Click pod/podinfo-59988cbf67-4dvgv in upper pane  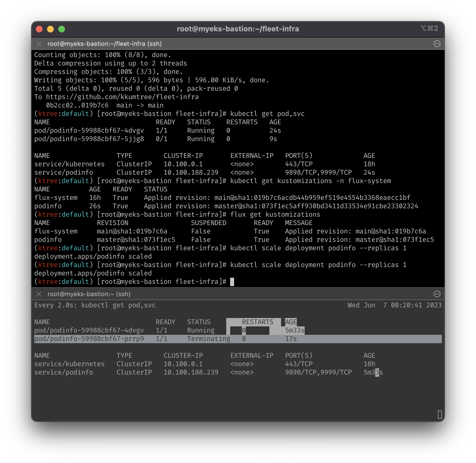(89, 130)
